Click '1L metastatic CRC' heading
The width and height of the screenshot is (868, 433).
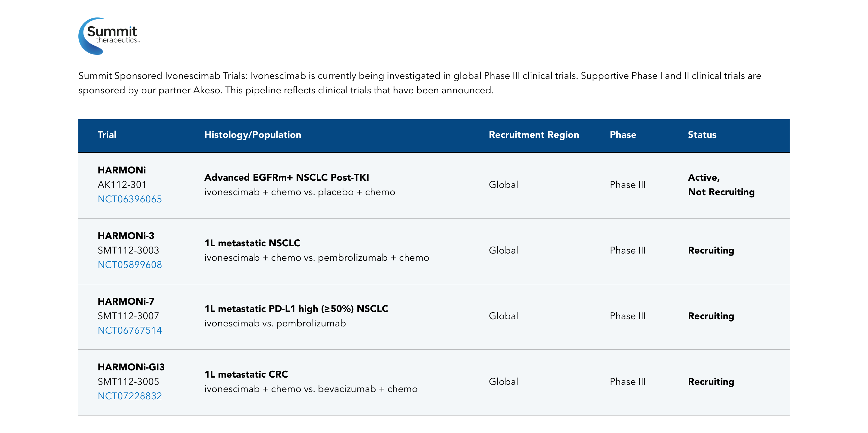click(246, 374)
